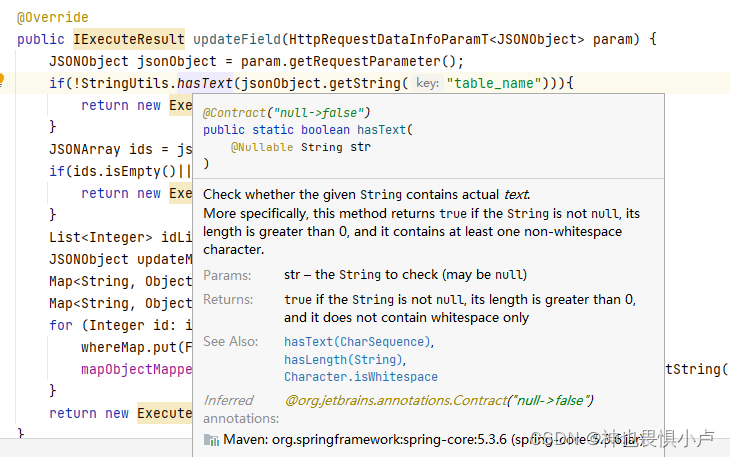The height and width of the screenshot is (457, 730).
Task: Click the "table_name" string literal
Action: point(494,83)
